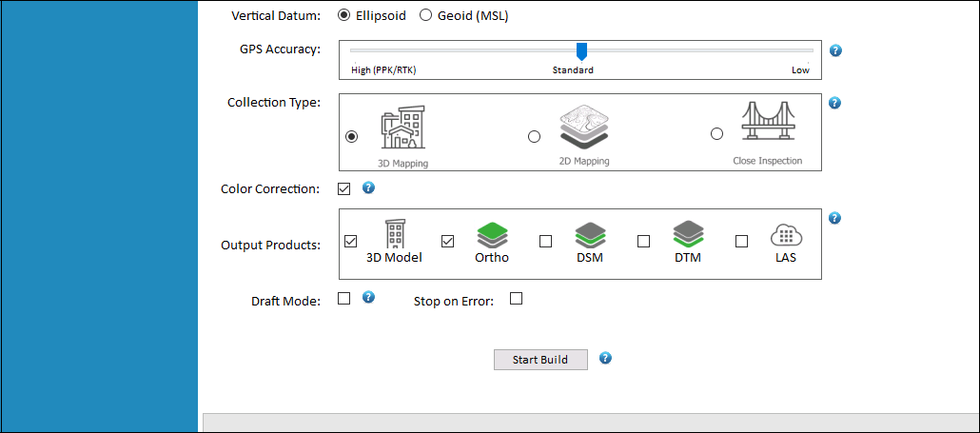This screenshot has height=433, width=980.
Task: Click the 3D Mapping buildings icon
Action: pyautogui.click(x=403, y=128)
